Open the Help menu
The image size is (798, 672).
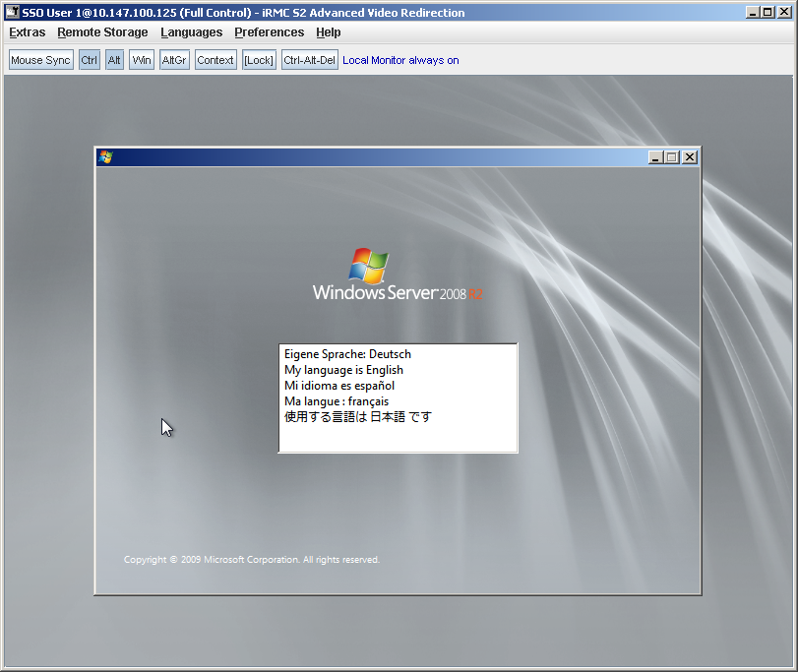tap(329, 32)
